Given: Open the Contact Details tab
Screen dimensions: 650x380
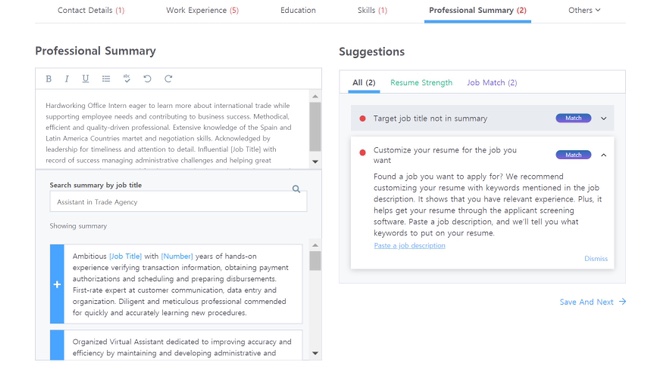Looking at the screenshot, I should [91, 10].
